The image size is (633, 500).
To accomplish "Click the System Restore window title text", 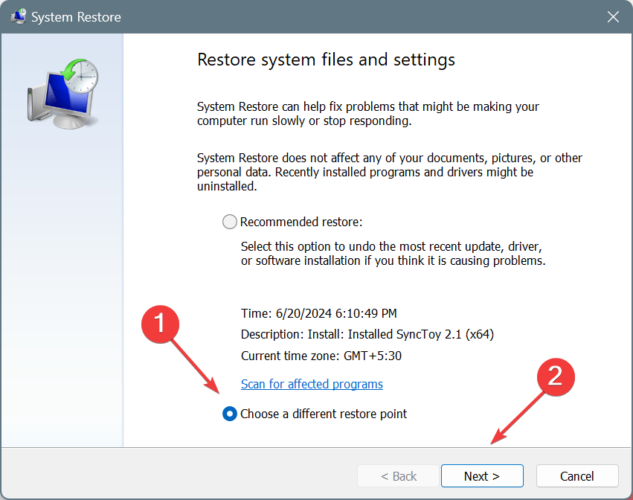I will tap(76, 17).
